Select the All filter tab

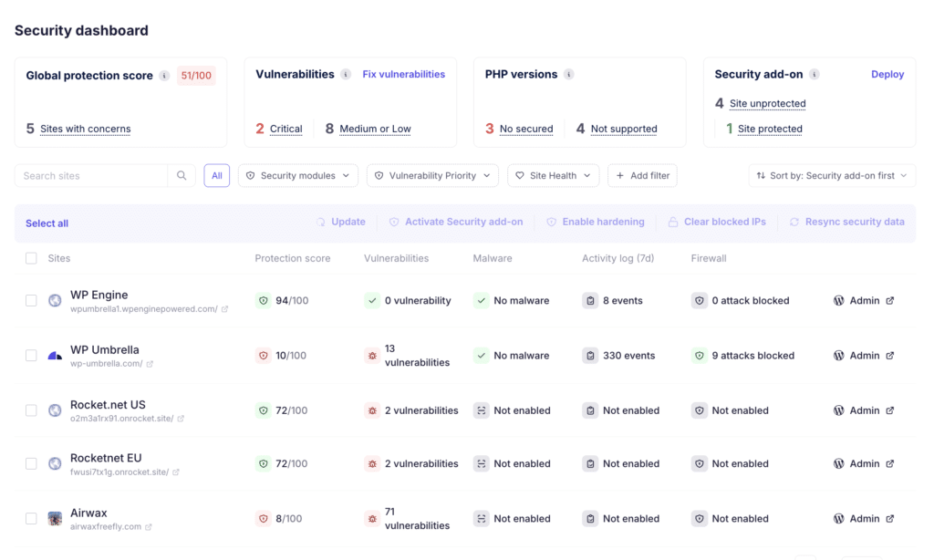coord(217,176)
